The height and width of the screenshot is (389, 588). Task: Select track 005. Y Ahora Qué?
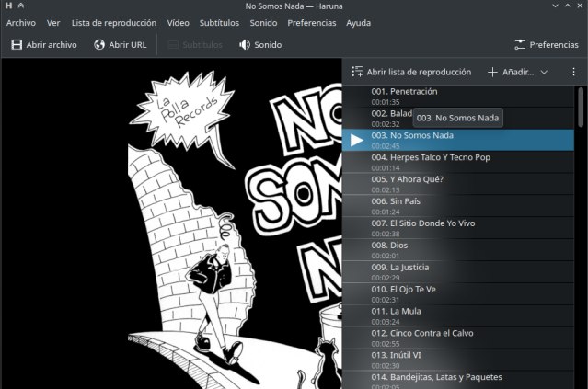pyautogui.click(x=458, y=184)
